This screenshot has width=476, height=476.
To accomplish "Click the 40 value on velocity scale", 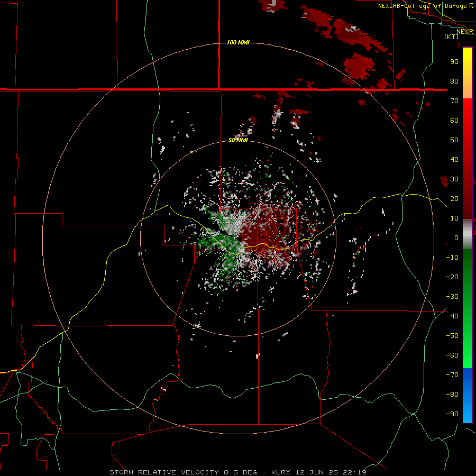I will point(454,159).
